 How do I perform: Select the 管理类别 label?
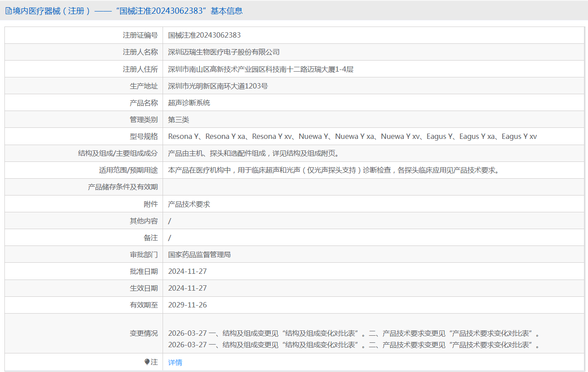click(144, 119)
